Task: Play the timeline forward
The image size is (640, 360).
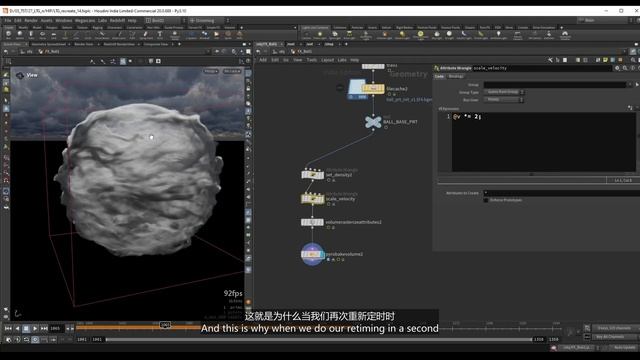Action: click(x=35, y=328)
